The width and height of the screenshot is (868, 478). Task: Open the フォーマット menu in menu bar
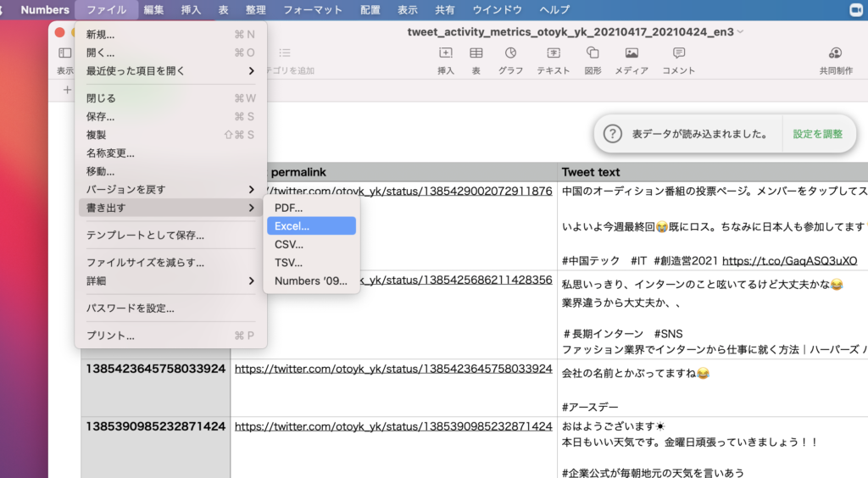coord(313,10)
